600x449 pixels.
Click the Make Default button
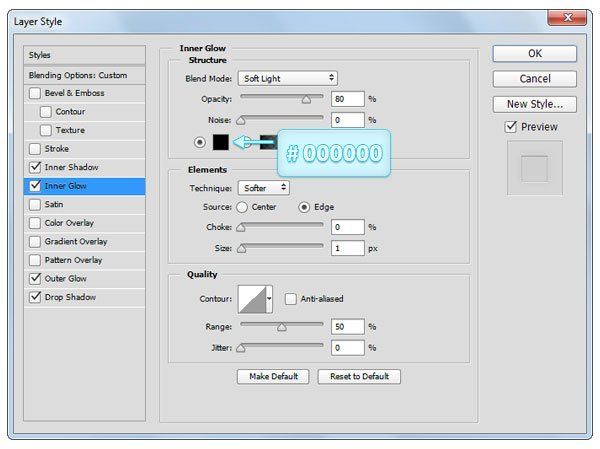click(x=273, y=377)
